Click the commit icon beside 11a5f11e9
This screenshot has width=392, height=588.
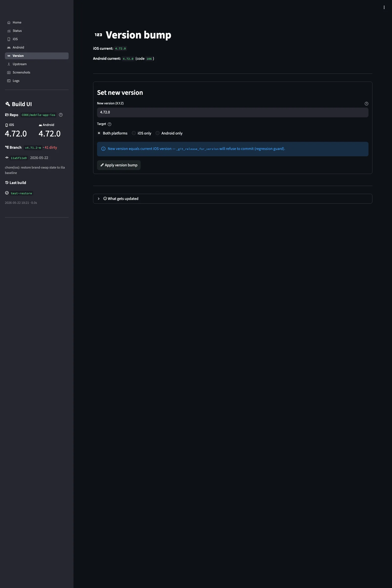7,158
